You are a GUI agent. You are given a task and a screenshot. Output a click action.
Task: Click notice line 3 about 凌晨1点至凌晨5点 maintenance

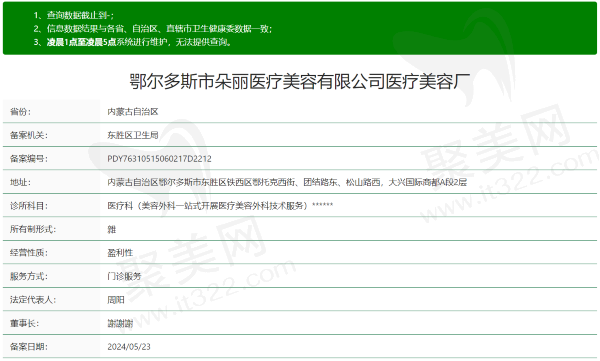[x=132, y=42]
